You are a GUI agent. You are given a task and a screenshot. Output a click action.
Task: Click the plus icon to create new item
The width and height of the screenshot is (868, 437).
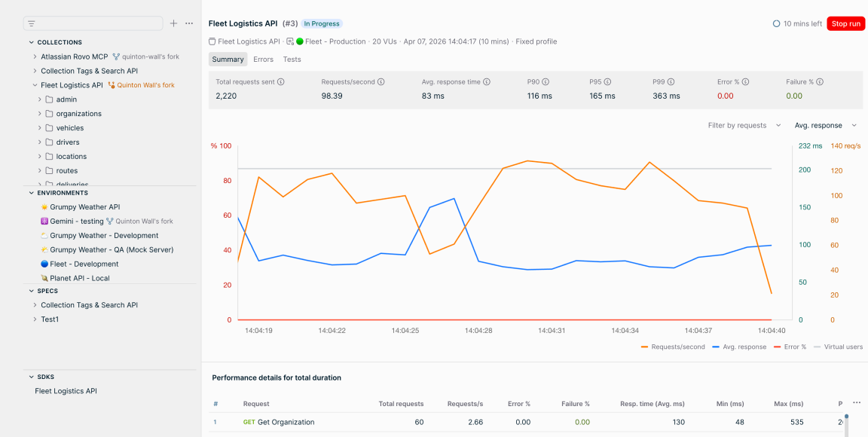(x=174, y=23)
